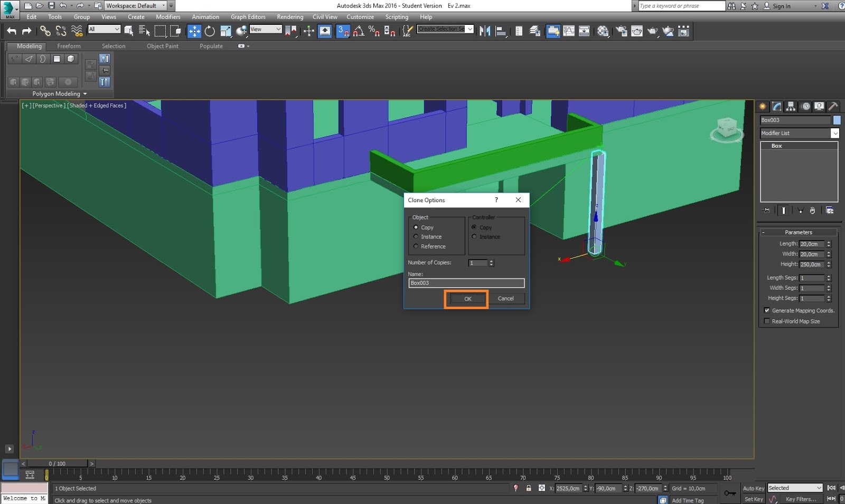Click inside the clone Name field
Screen dimensions: 845x504
(x=466, y=283)
